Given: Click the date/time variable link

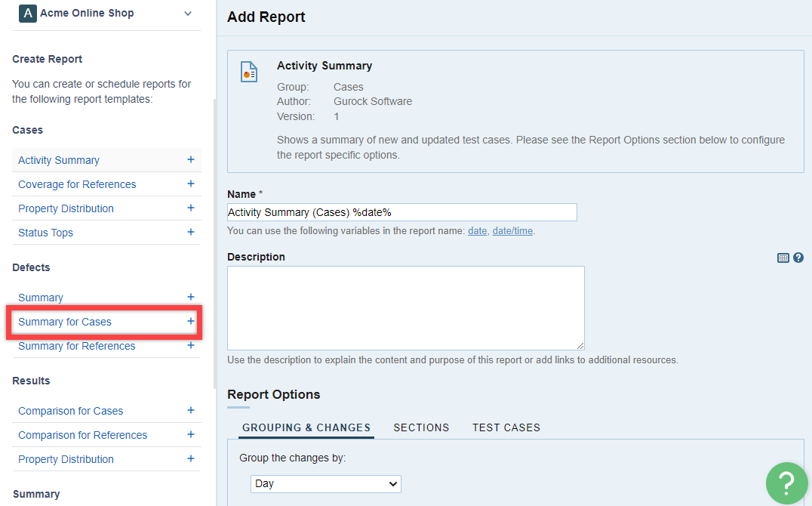Looking at the screenshot, I should [512, 231].
